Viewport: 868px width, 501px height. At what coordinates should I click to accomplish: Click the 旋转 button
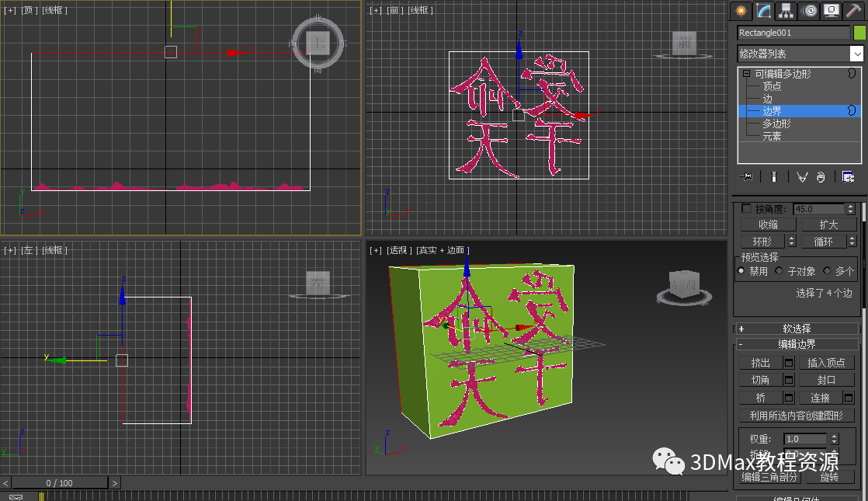829,477
